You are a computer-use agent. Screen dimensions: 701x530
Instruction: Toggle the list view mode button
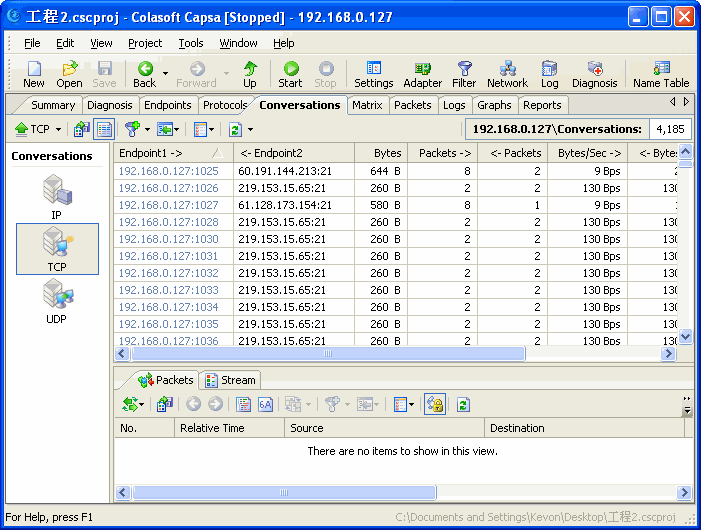pos(104,129)
